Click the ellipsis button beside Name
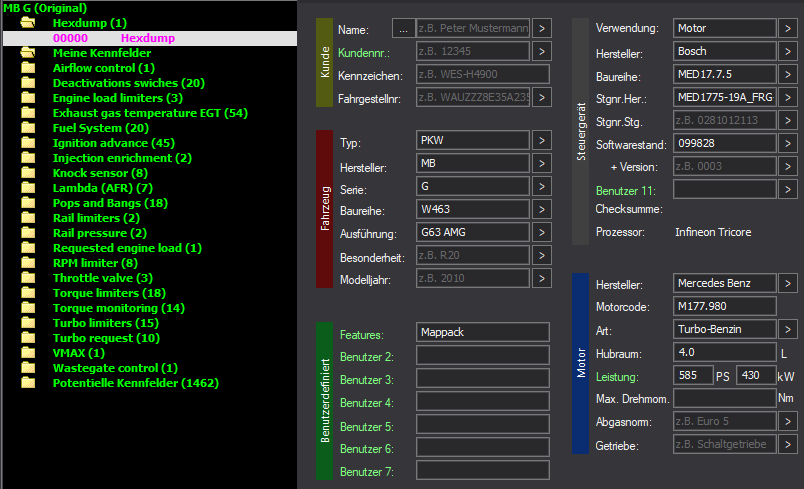Image resolution: width=804 pixels, height=489 pixels. click(404, 29)
